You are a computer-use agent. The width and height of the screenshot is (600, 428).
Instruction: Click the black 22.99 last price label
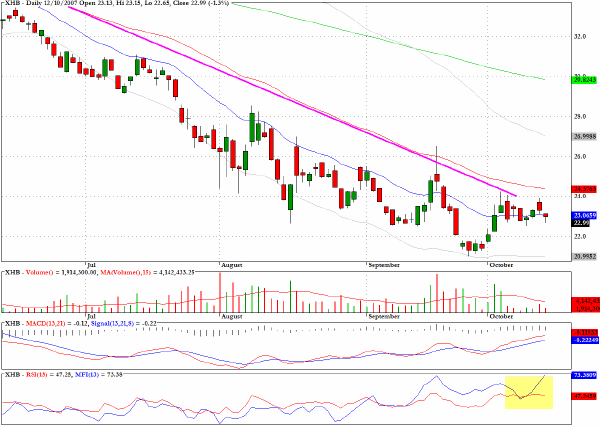582,223
